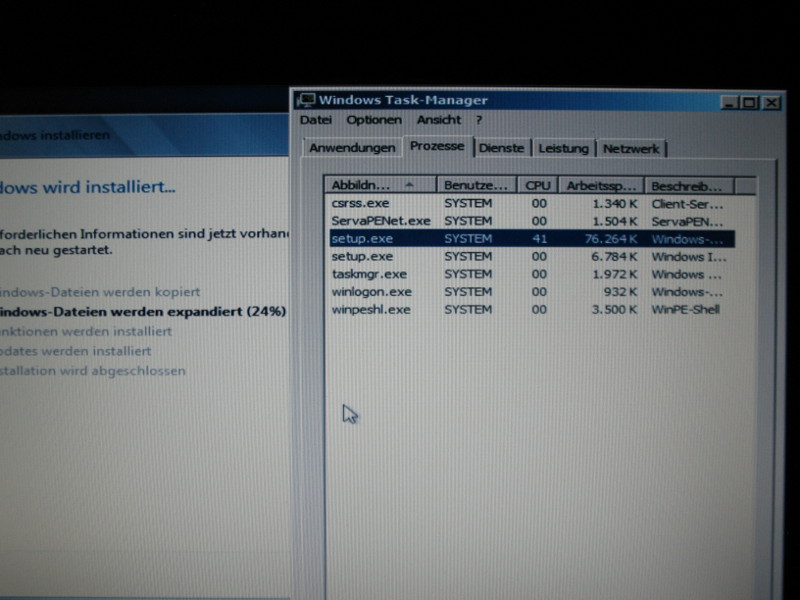Select the winpeshl.exe process row

point(532,310)
